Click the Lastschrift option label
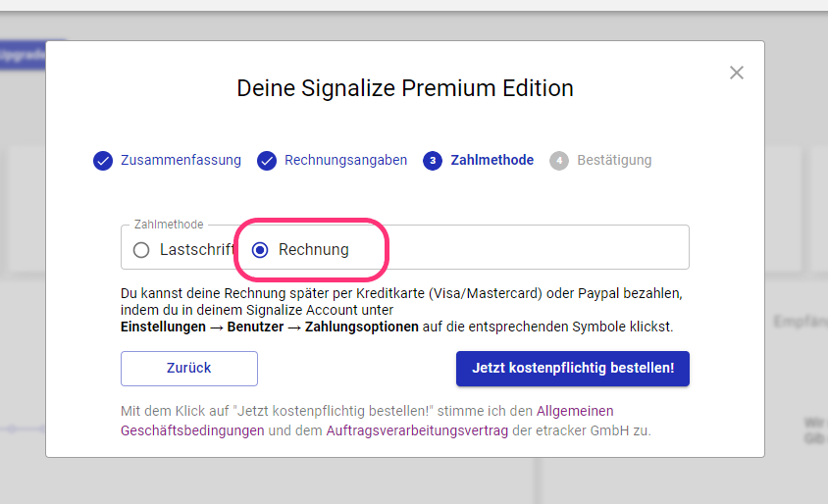 pos(197,250)
